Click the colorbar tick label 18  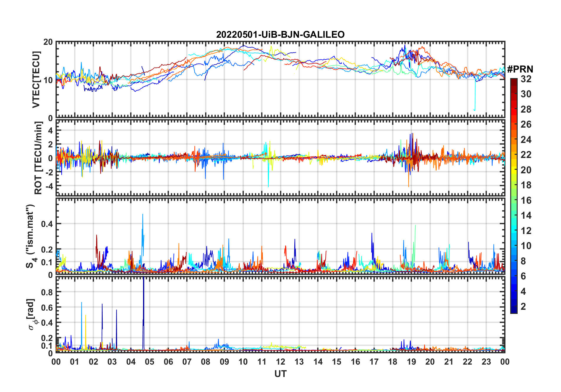point(526,185)
